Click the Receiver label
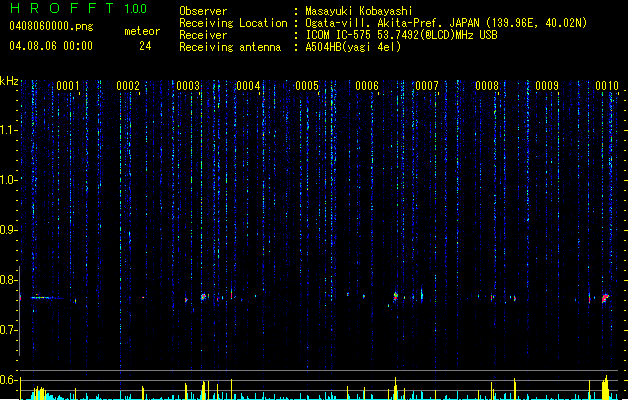This screenshot has height=400, width=629. [203, 35]
